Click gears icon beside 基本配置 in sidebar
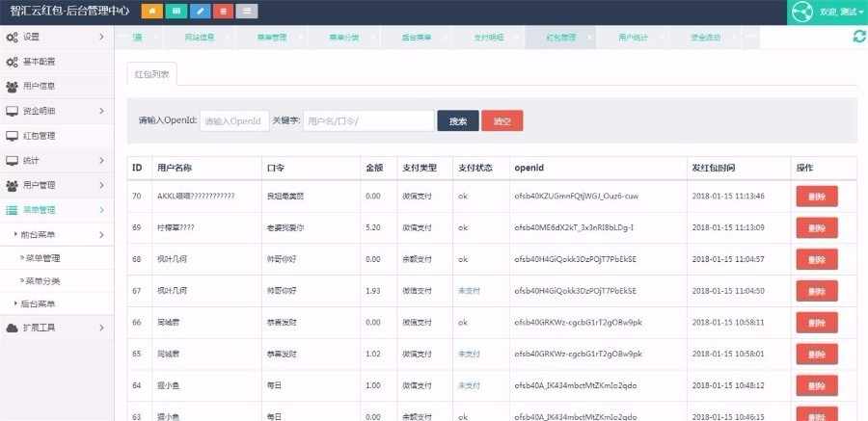 coord(12,62)
